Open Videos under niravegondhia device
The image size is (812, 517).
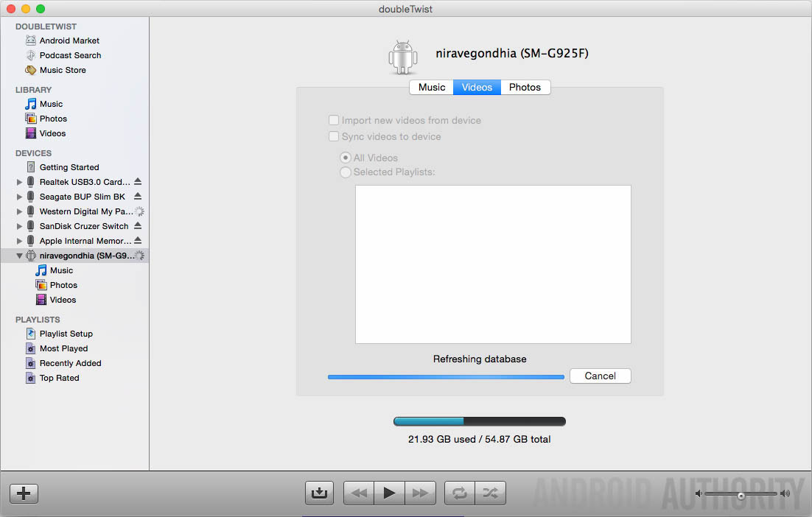click(63, 300)
